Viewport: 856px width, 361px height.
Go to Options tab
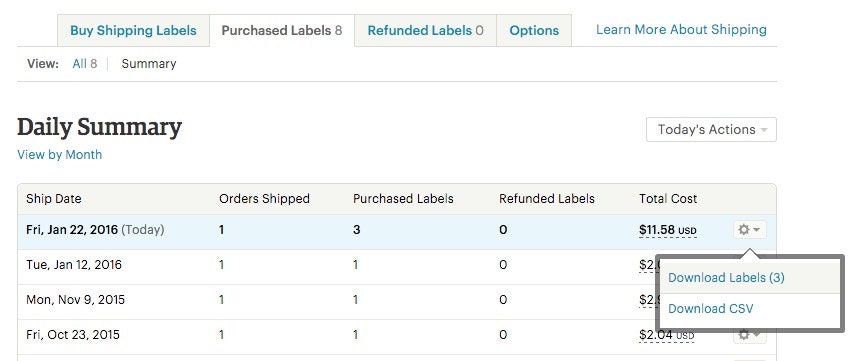pyautogui.click(x=534, y=31)
